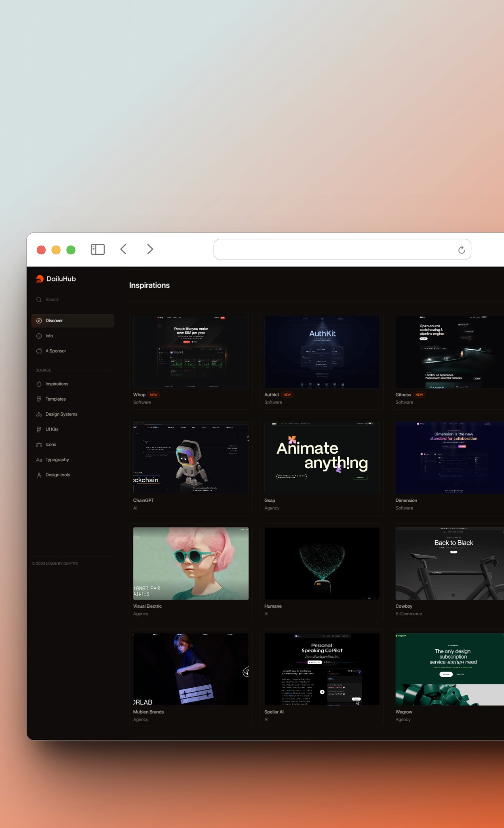Click the Dimension card title
Image resolution: width=504 pixels, height=828 pixels.
(406, 501)
